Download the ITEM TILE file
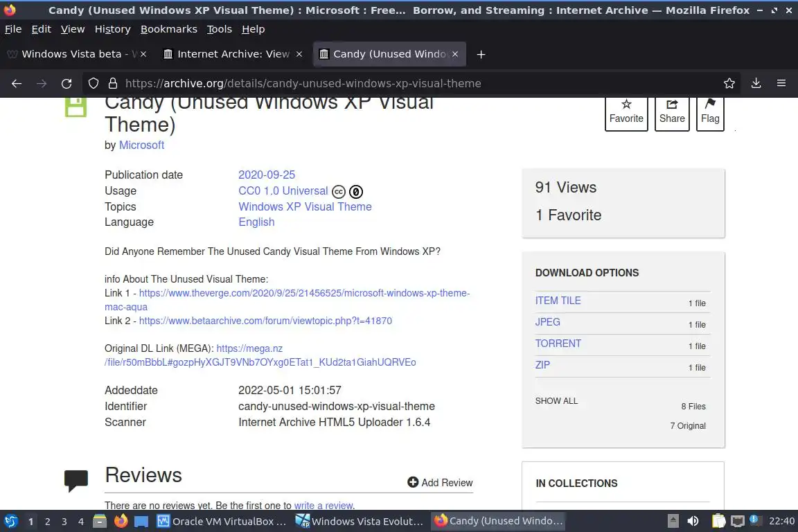 tap(558, 301)
